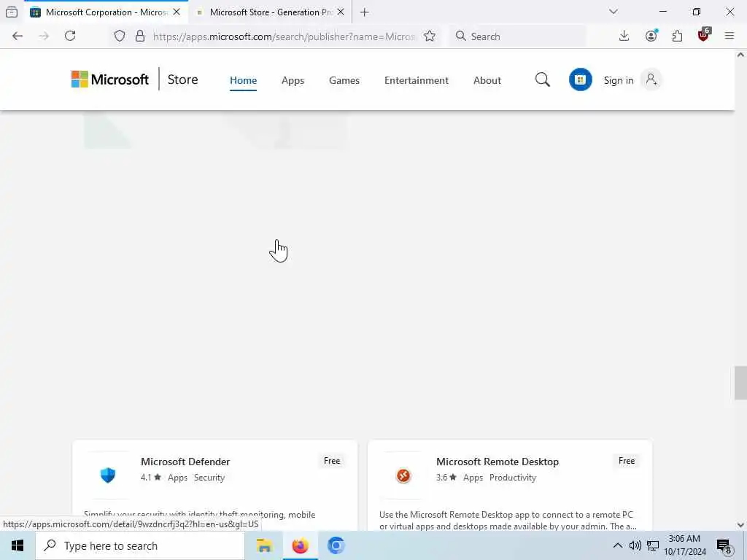Open the volume icon in system tray
The height and width of the screenshot is (560, 747).
pos(635,545)
